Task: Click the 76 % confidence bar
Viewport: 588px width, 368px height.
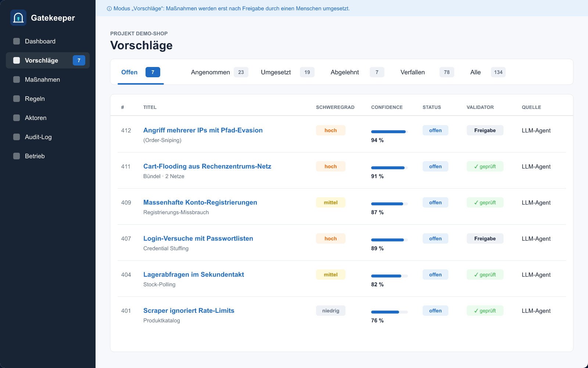Action: point(390,312)
